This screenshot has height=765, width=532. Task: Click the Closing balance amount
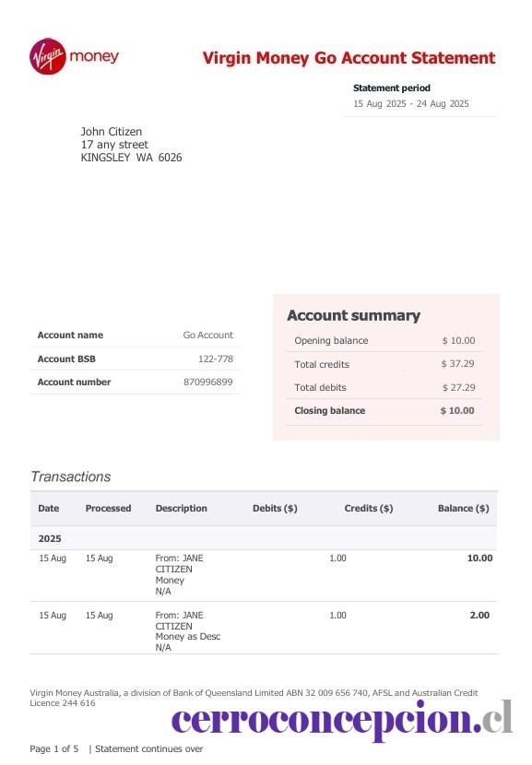tap(457, 410)
